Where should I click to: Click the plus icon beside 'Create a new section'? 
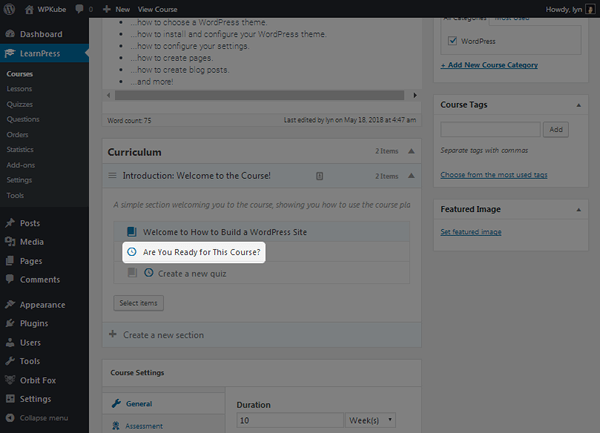112,334
